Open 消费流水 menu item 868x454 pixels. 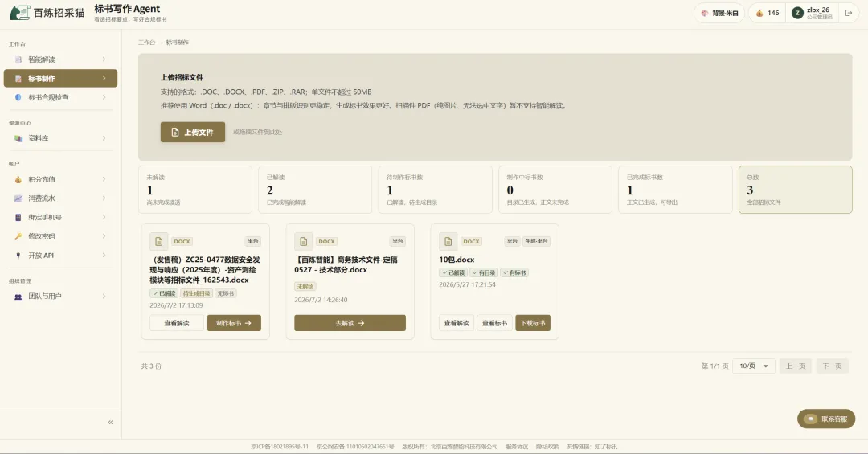pos(60,198)
